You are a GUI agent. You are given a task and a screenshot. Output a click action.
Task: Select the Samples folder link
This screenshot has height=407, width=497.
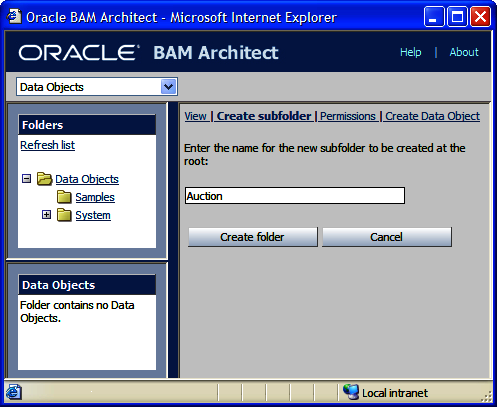coord(95,197)
